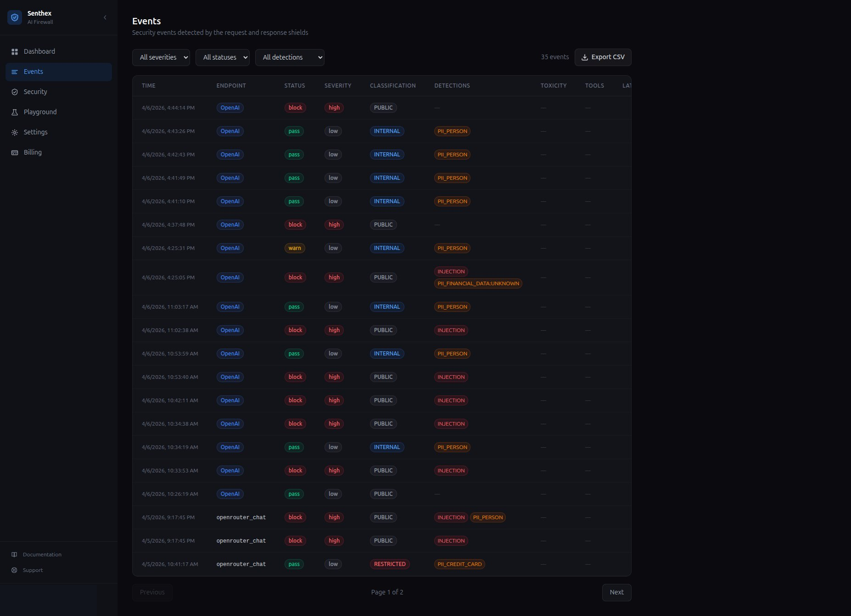This screenshot has height=616, width=851.
Task: Click the download icon in Export CSV
Action: click(585, 57)
